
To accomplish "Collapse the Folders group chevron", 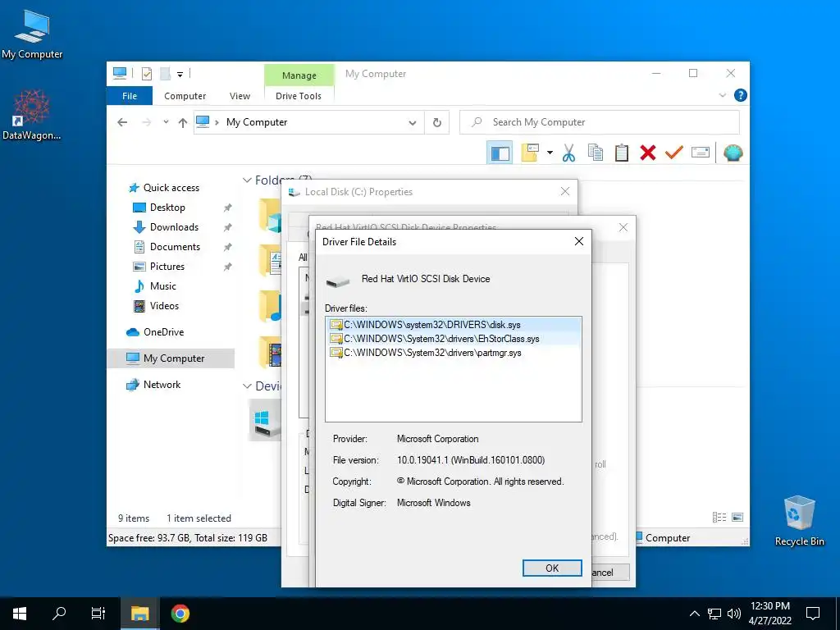I will [247, 180].
